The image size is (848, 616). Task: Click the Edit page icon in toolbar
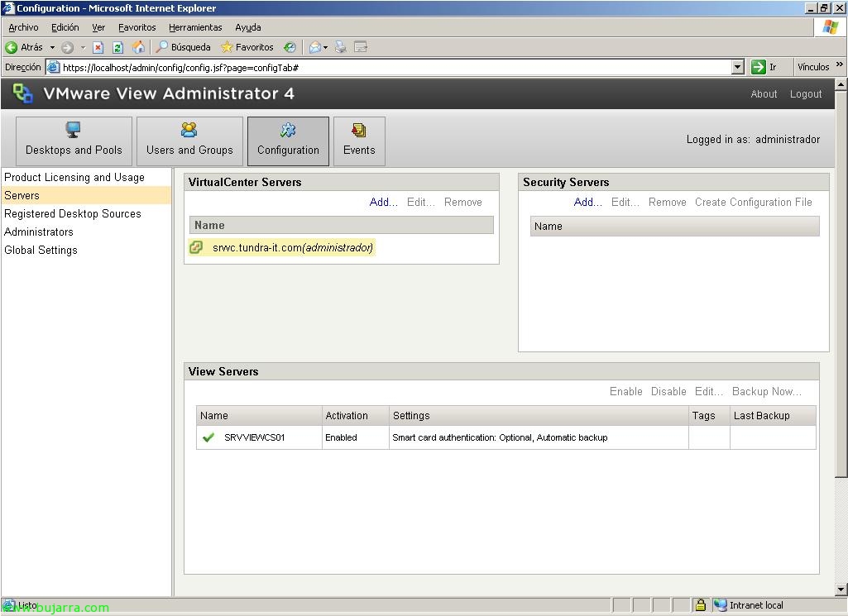[x=361, y=48]
